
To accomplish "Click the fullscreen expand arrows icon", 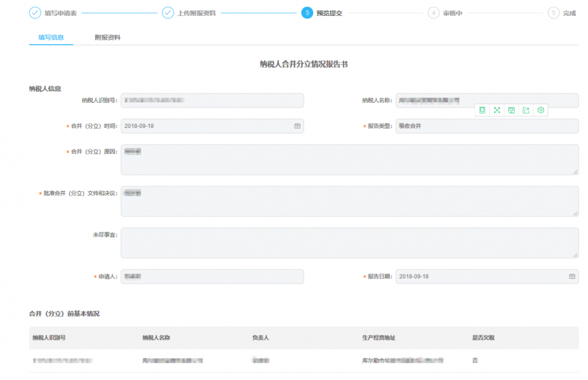I will click(x=497, y=110).
